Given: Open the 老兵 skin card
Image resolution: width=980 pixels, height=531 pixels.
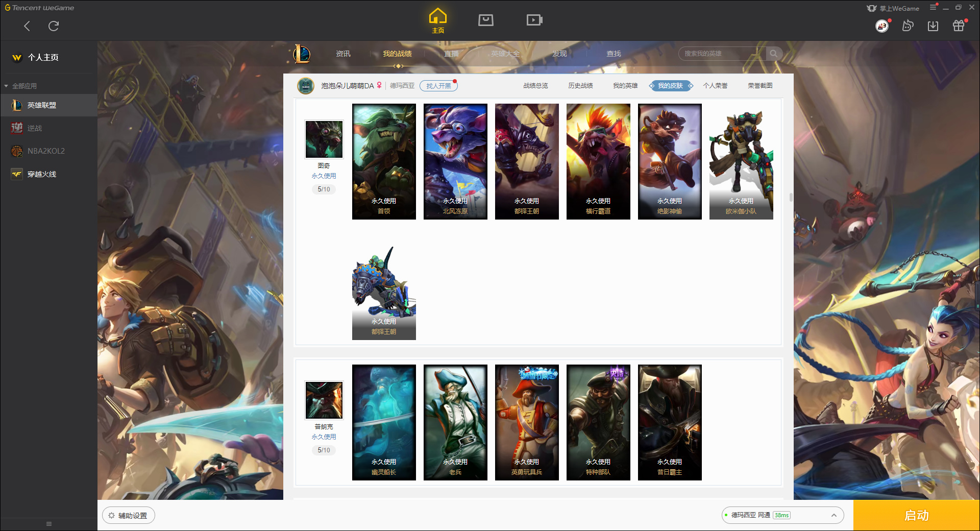Looking at the screenshot, I should pos(455,422).
